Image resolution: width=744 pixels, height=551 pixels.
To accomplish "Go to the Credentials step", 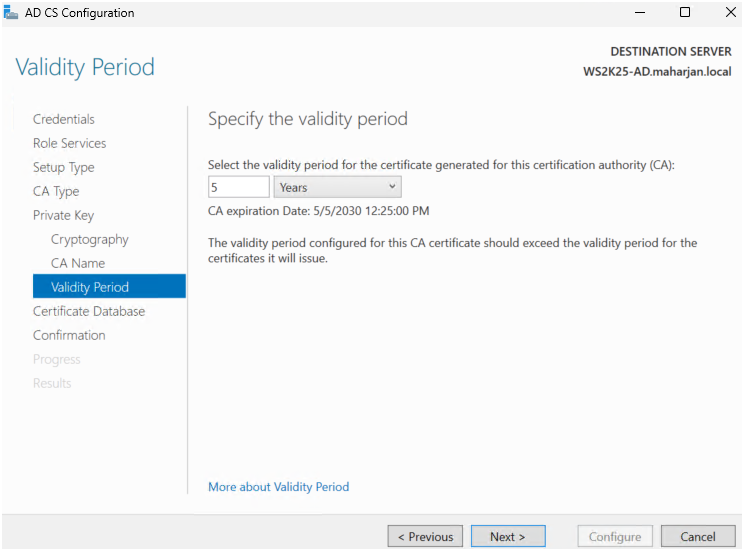I will [x=64, y=119].
